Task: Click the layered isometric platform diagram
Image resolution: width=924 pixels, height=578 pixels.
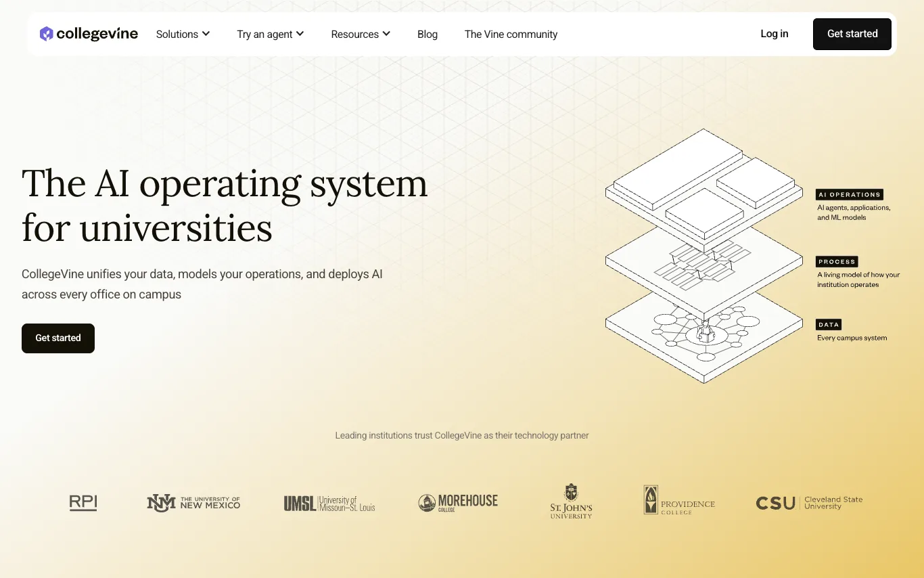Action: click(x=704, y=256)
